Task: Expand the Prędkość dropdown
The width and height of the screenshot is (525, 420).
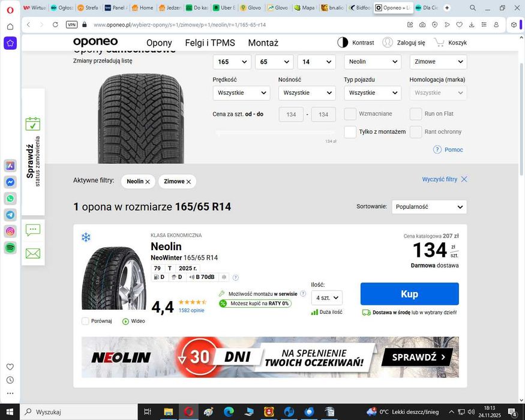Action: 241,93
